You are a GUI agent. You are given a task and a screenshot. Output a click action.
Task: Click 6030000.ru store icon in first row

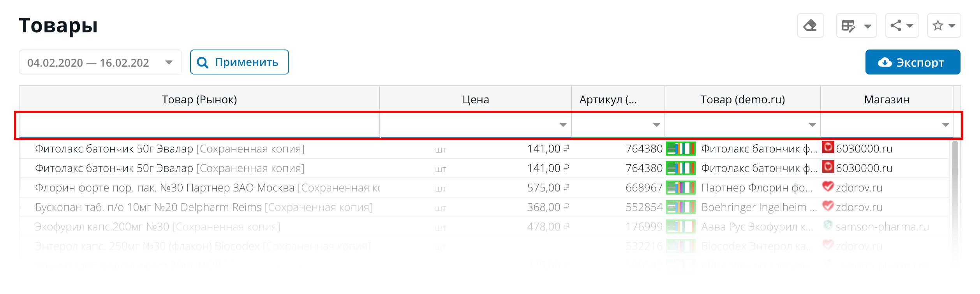[x=828, y=147]
